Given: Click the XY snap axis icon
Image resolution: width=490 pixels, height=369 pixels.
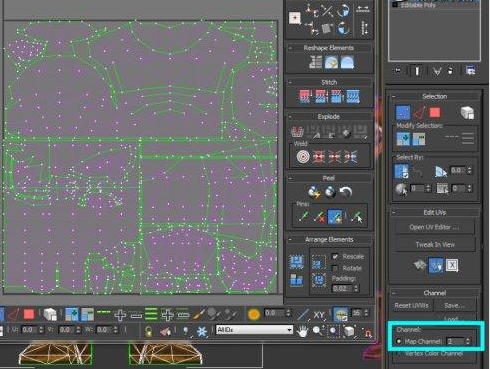Looking at the screenshot, I should 319,314.
